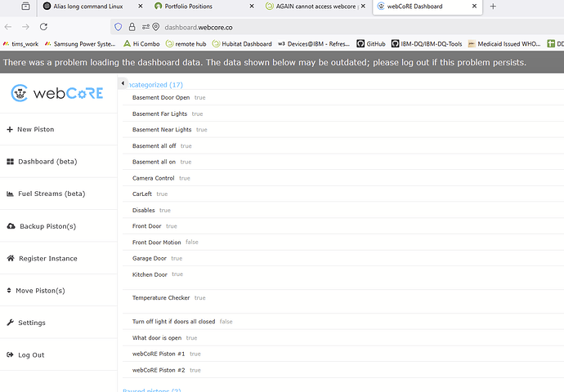Open the Kitchen Door piston

coord(150,274)
